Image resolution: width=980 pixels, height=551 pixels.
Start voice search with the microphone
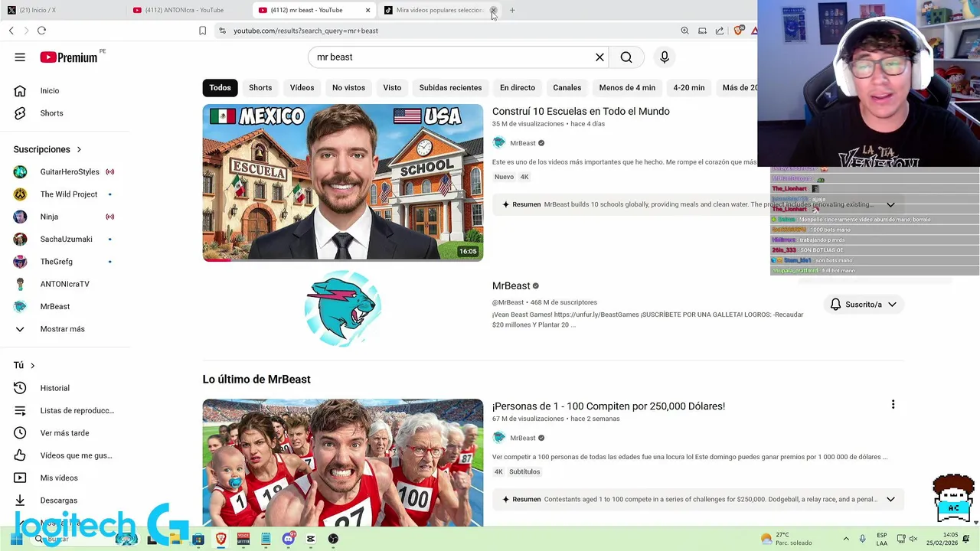[665, 57]
